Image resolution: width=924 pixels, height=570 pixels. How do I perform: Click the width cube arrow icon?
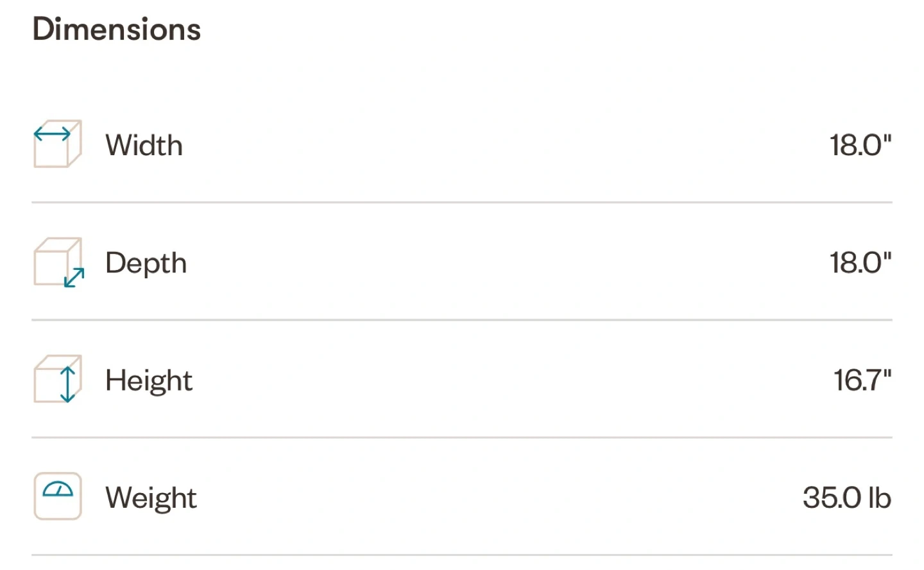pos(58,144)
